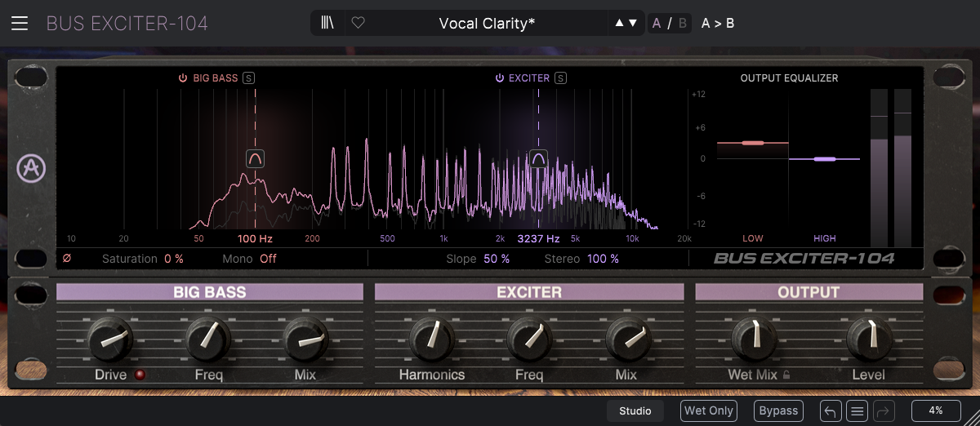Viewport: 980px width, 426px height.
Task: Copy settings with A > B button
Action: click(x=718, y=23)
